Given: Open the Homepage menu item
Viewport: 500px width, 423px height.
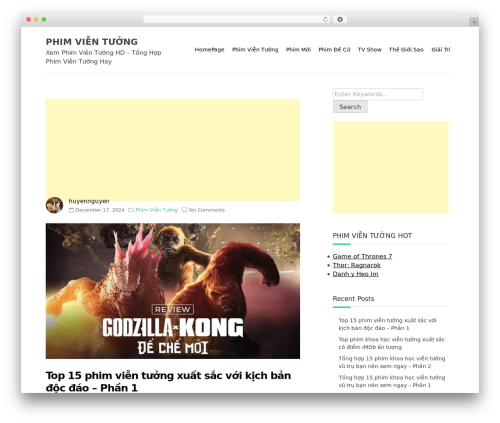Looking at the screenshot, I should [209, 50].
